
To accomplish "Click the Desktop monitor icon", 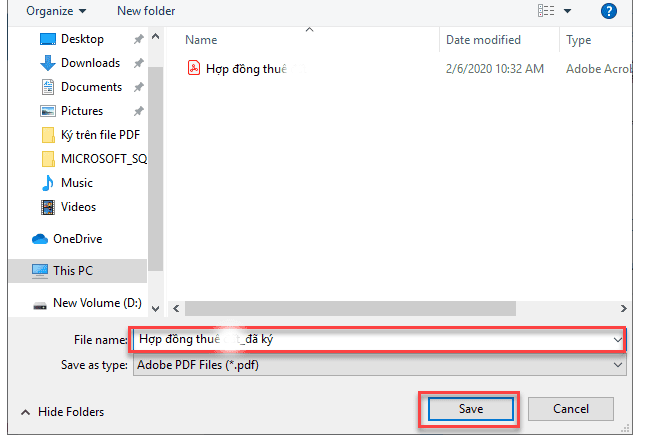I will 48,39.
